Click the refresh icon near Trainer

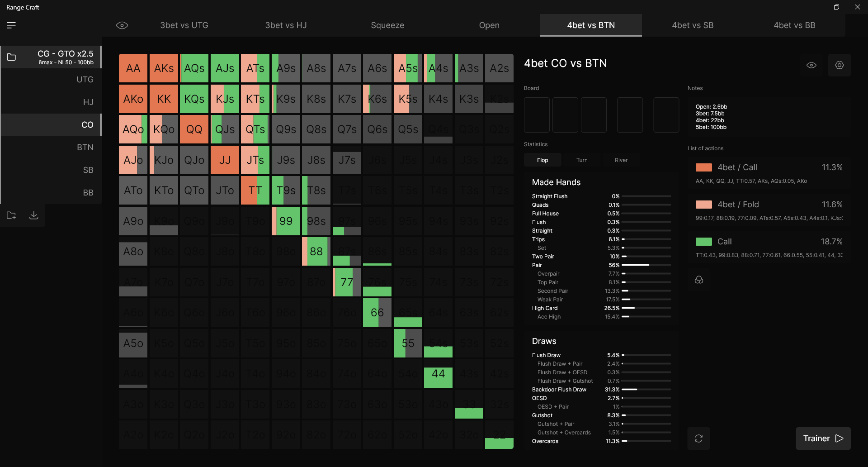[698, 438]
